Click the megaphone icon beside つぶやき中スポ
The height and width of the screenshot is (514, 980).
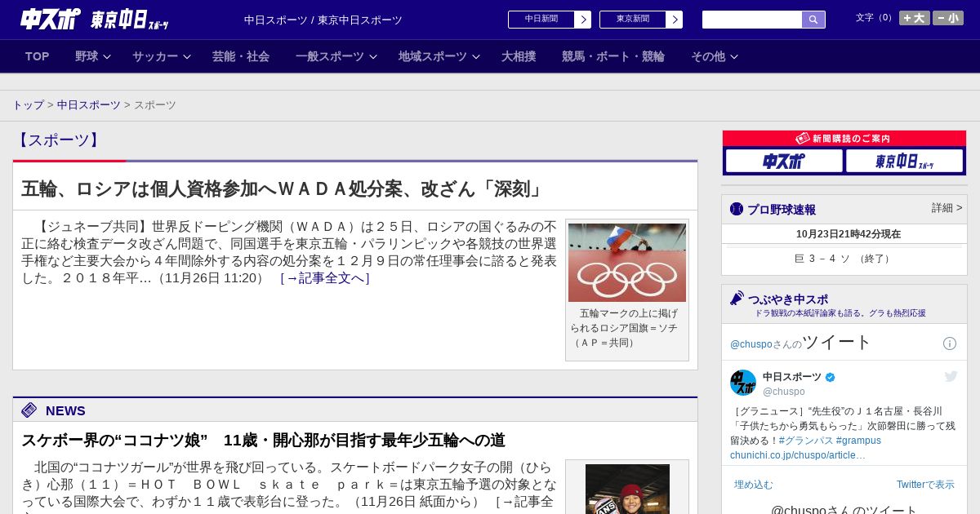[x=737, y=299]
